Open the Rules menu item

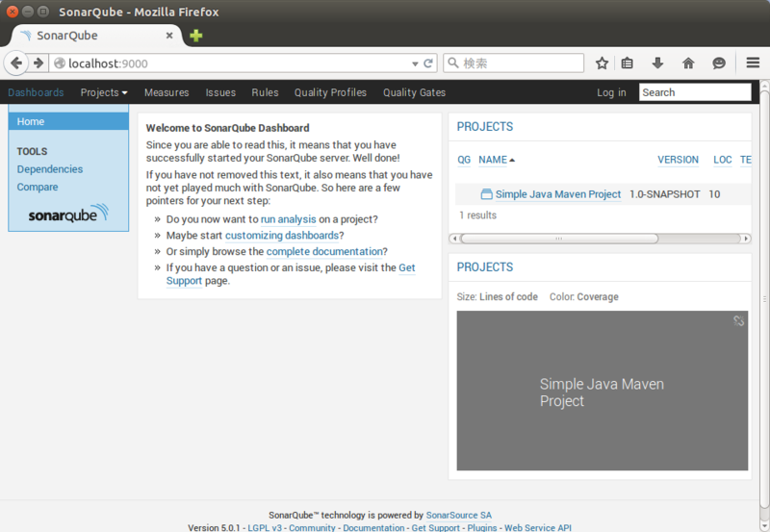(x=265, y=92)
